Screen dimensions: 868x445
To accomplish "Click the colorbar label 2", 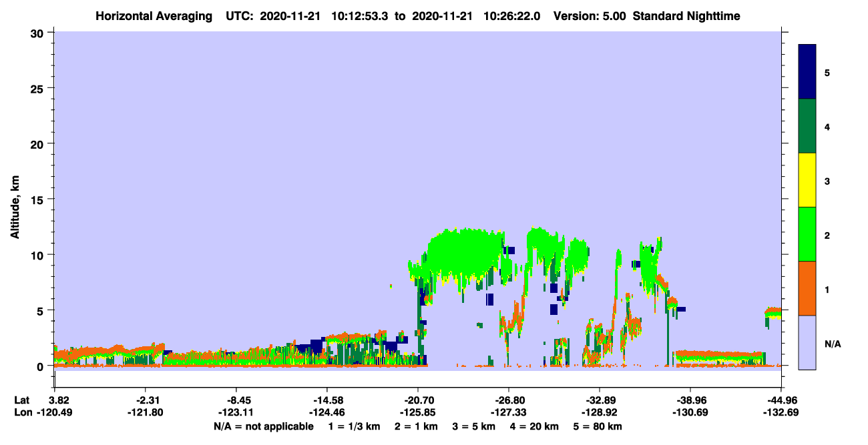I will [x=827, y=235].
